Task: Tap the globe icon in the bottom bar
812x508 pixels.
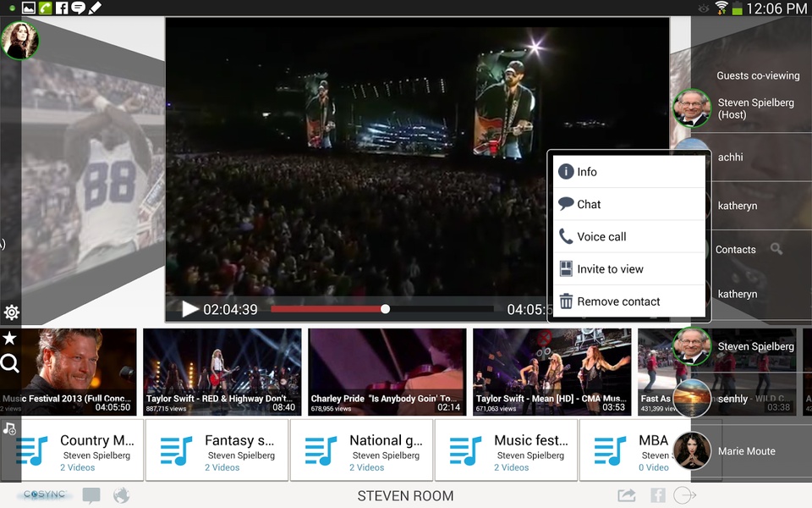Action: point(121,495)
